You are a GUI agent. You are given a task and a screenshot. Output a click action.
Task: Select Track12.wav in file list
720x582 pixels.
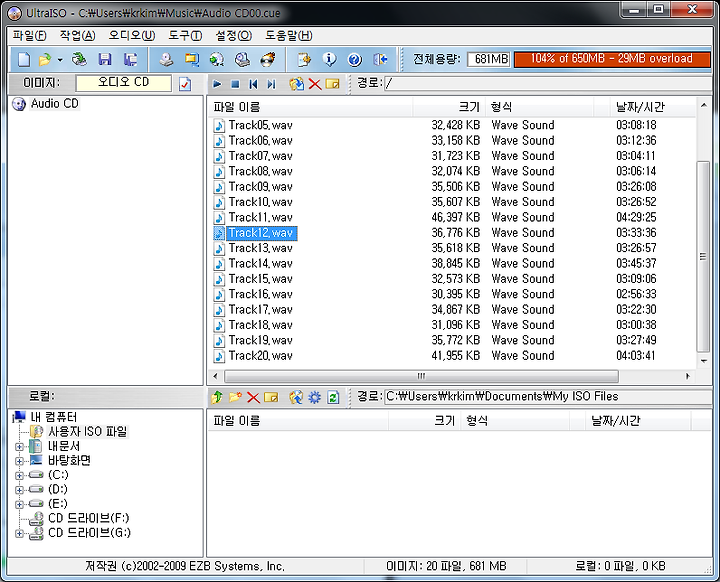click(x=260, y=233)
